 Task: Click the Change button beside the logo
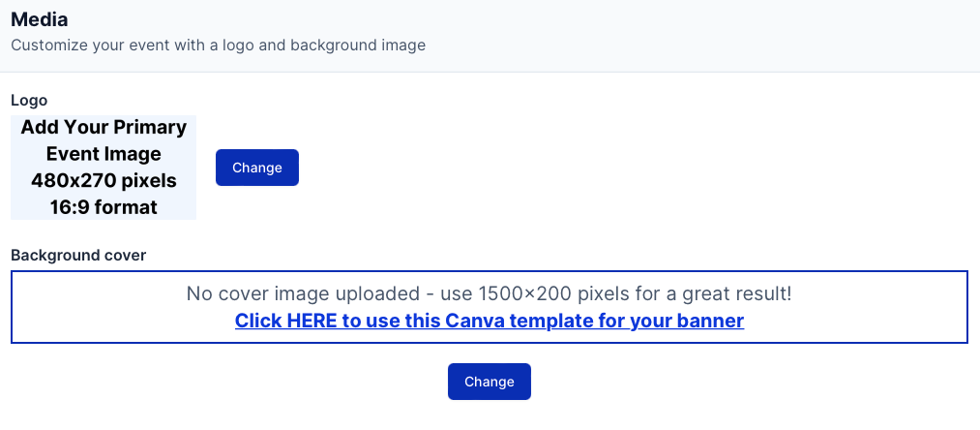(x=256, y=168)
